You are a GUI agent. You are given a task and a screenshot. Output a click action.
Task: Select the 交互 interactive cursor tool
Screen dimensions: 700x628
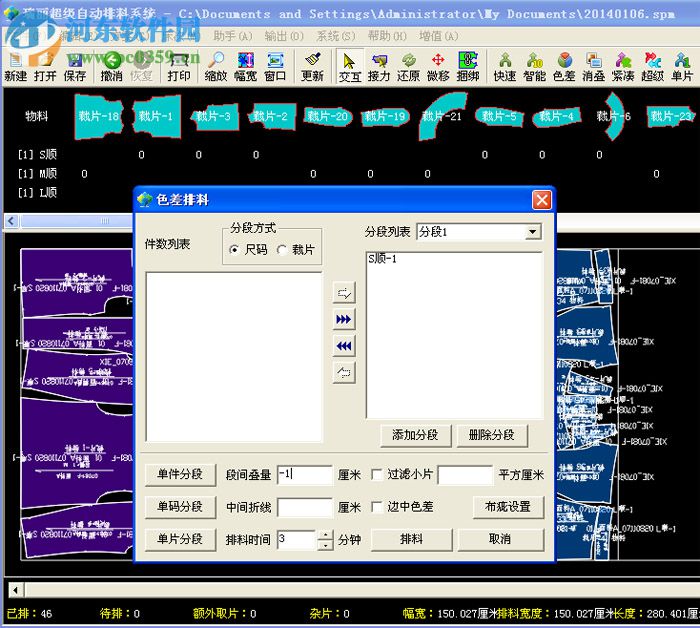[350, 67]
